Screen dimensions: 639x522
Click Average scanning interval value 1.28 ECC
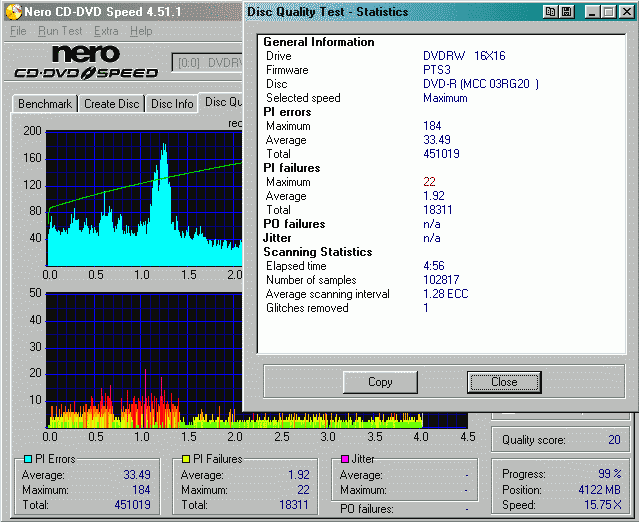tap(446, 294)
